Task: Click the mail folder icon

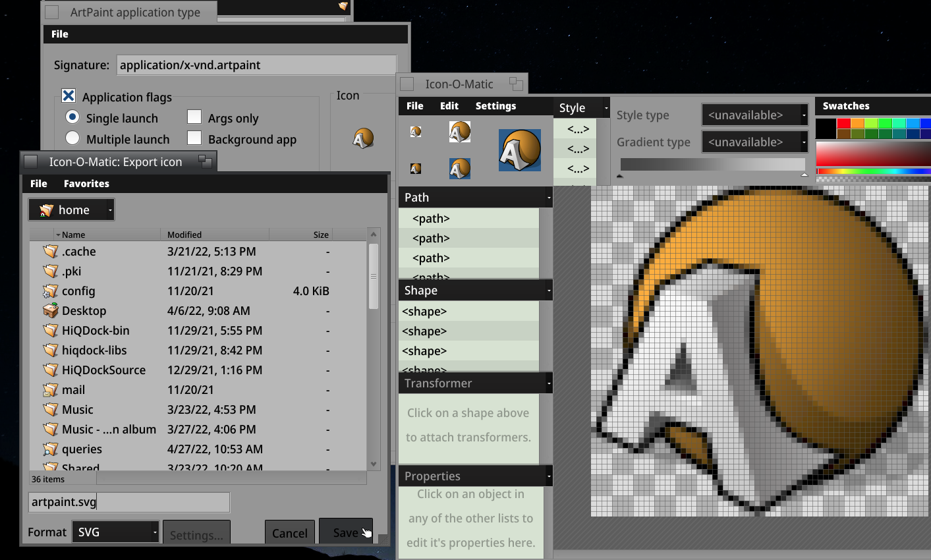Action: tap(51, 389)
